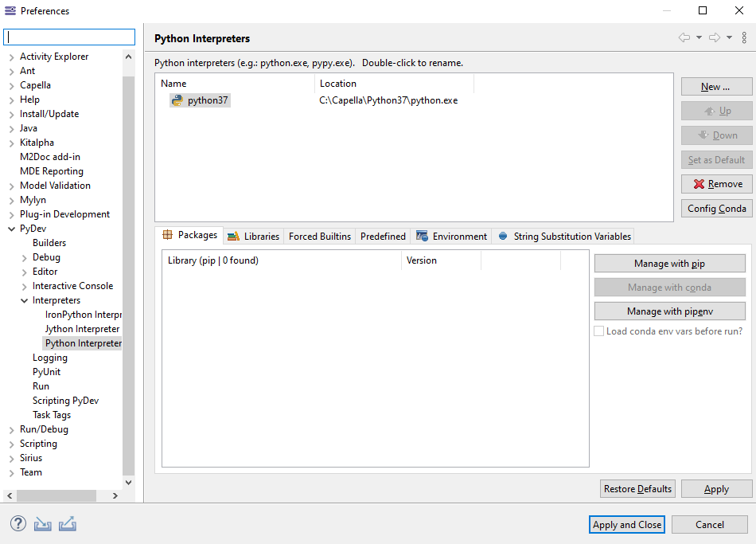
Task: Click Apply and Close
Action: coord(626,524)
